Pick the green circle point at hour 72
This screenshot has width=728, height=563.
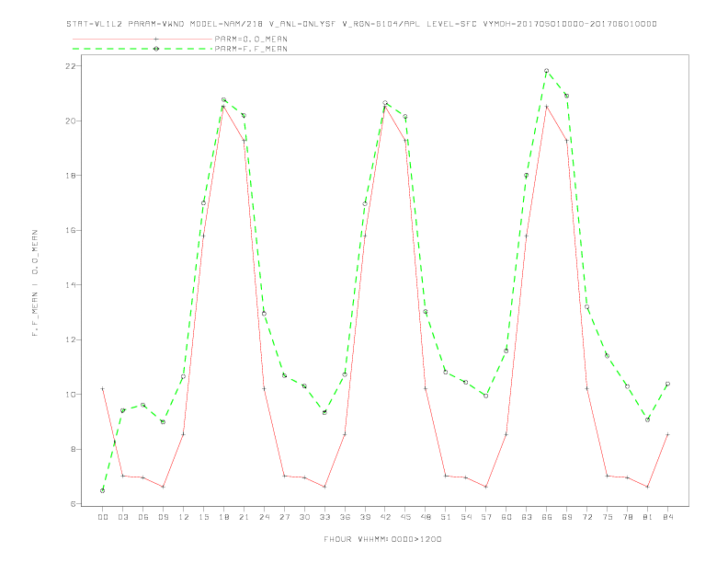(586, 307)
